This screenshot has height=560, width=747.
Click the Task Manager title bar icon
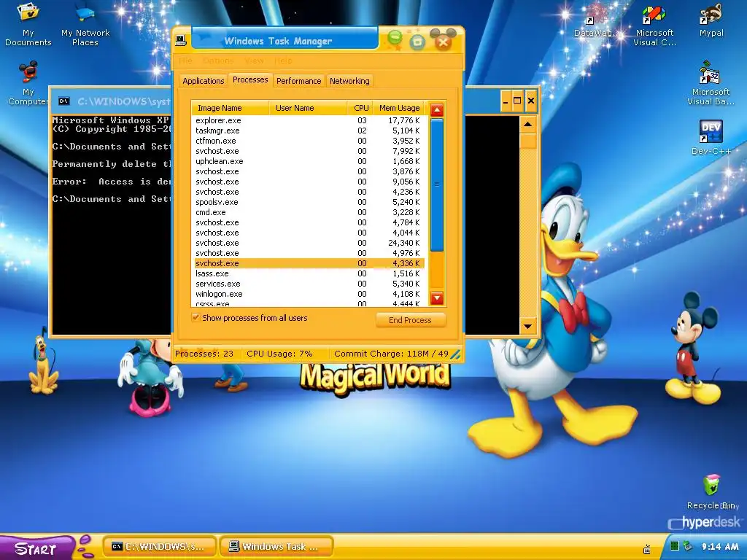181,40
